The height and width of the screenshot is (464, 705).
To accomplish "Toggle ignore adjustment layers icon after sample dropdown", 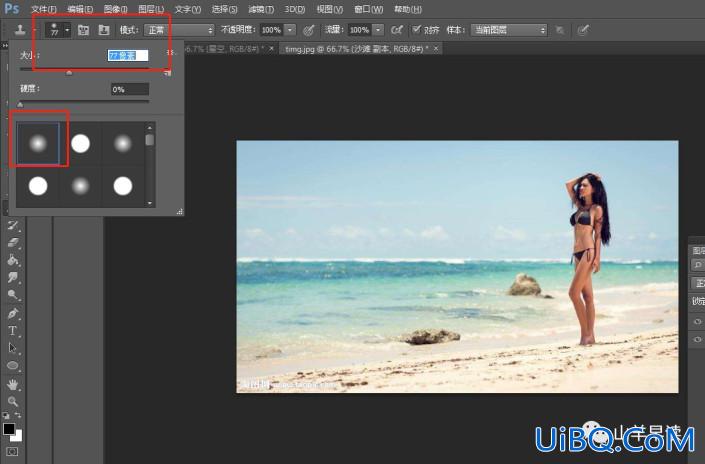I will (x=559, y=30).
